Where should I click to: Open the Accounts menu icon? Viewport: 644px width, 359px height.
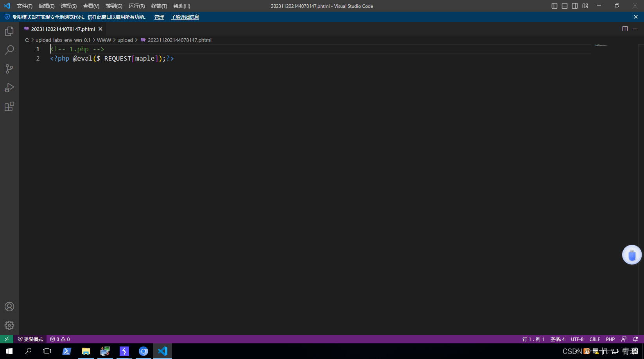[x=9, y=307]
